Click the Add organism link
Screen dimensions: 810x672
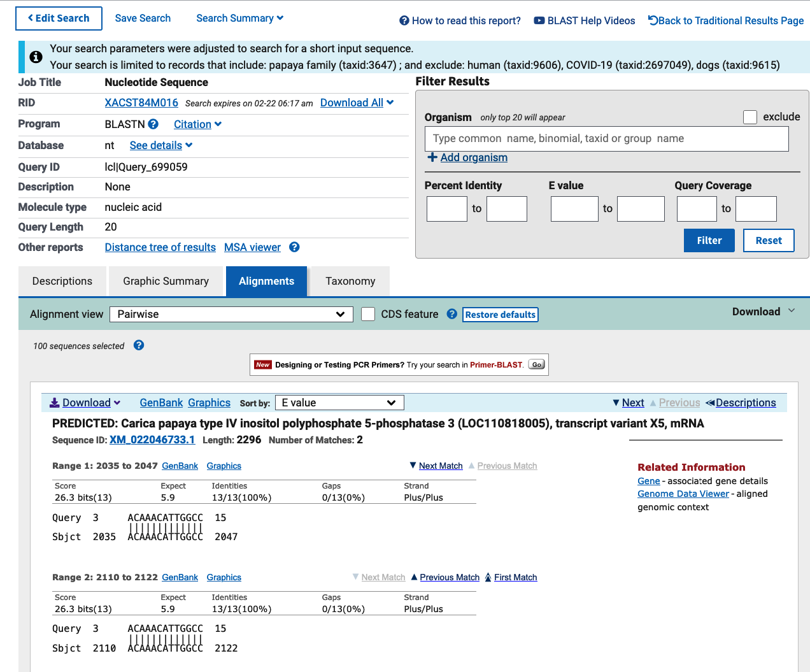click(474, 157)
